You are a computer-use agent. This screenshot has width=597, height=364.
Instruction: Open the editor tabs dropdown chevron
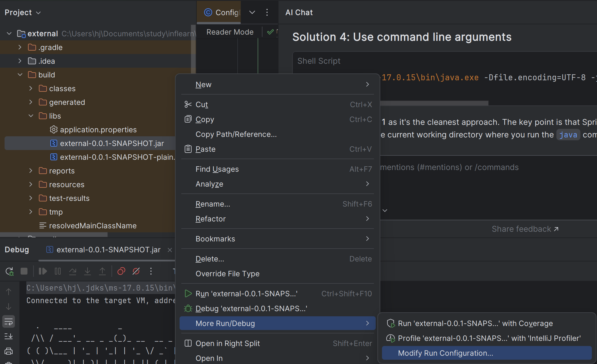tap(252, 12)
